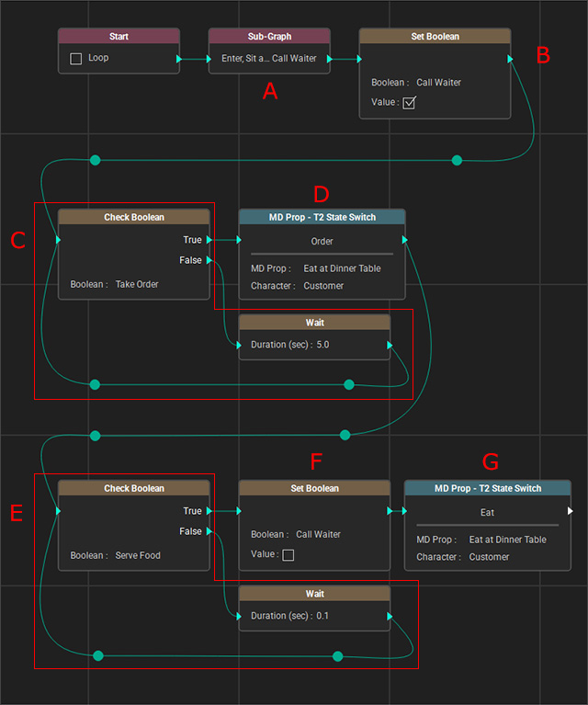Click the Take Order Check Boolean input port

coord(58,240)
